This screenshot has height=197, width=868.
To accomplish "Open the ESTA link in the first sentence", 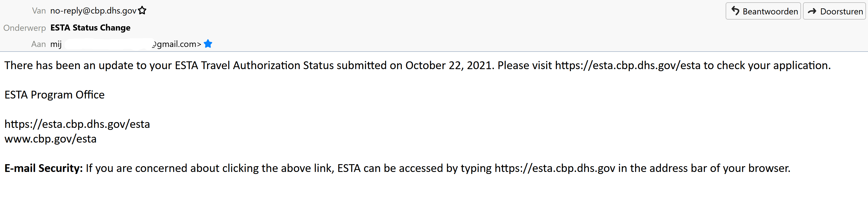I will coord(627,65).
